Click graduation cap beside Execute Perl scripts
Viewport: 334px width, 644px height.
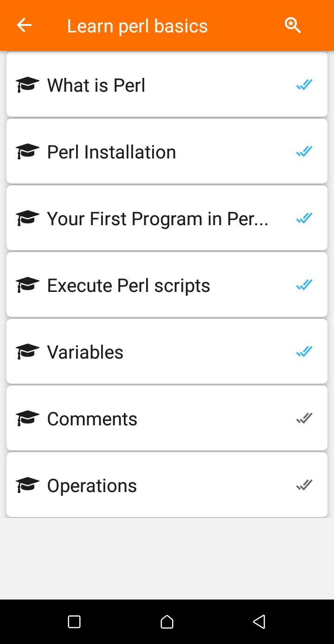tap(27, 285)
